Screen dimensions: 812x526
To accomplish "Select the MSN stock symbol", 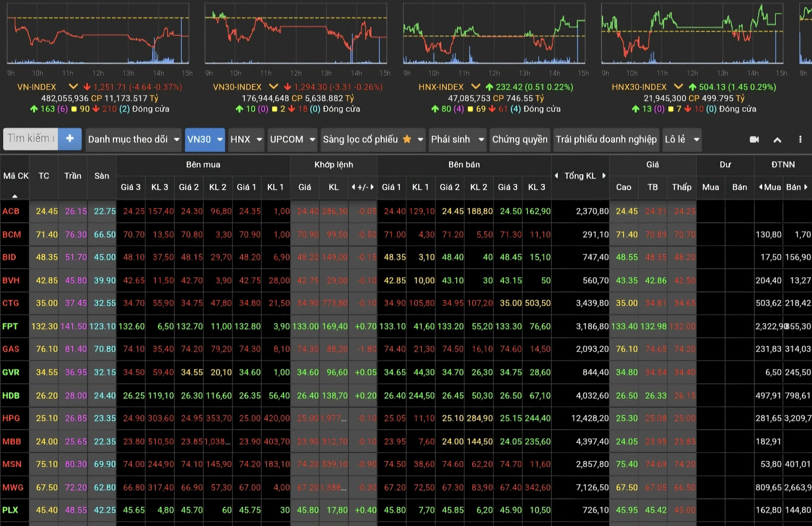I will pyautogui.click(x=12, y=464).
